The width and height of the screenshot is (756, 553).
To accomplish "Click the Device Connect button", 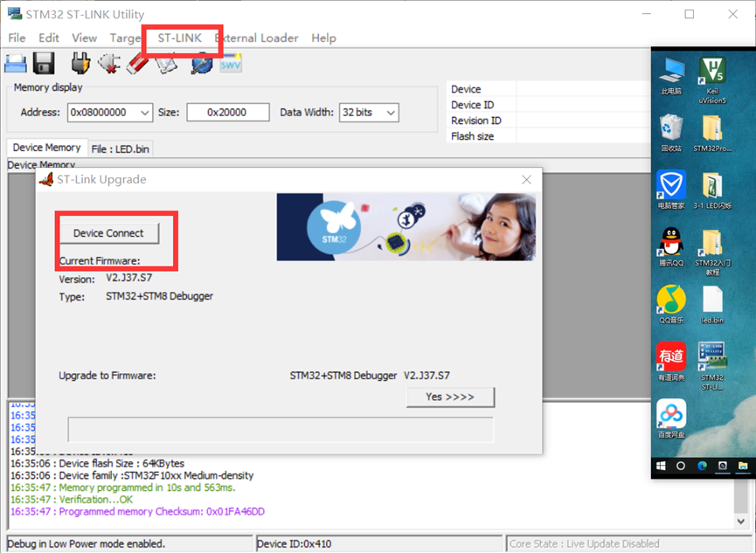I will click(109, 233).
